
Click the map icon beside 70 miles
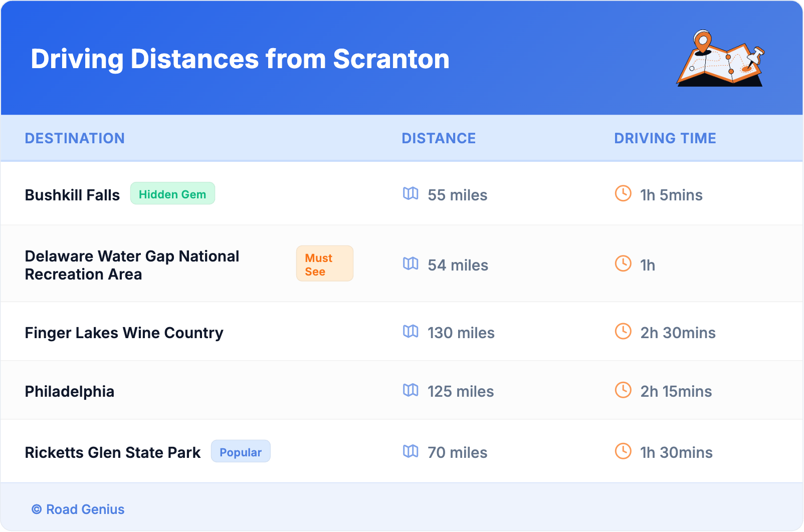pos(411,451)
